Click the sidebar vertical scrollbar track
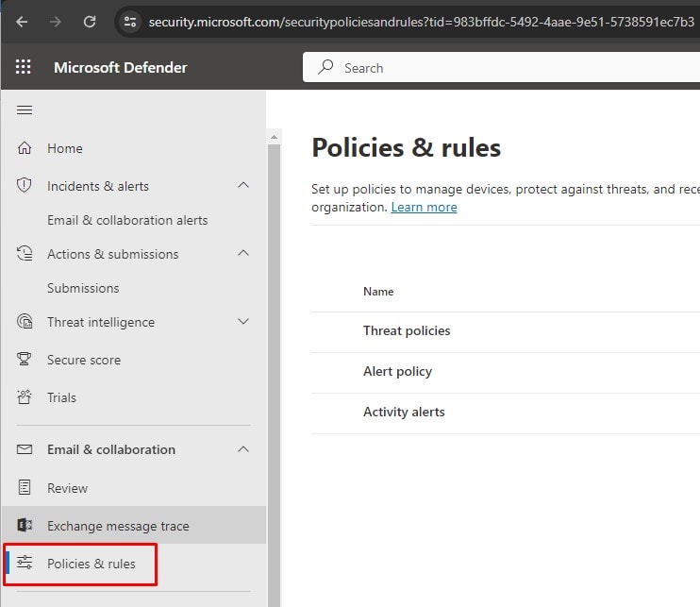 click(274, 375)
